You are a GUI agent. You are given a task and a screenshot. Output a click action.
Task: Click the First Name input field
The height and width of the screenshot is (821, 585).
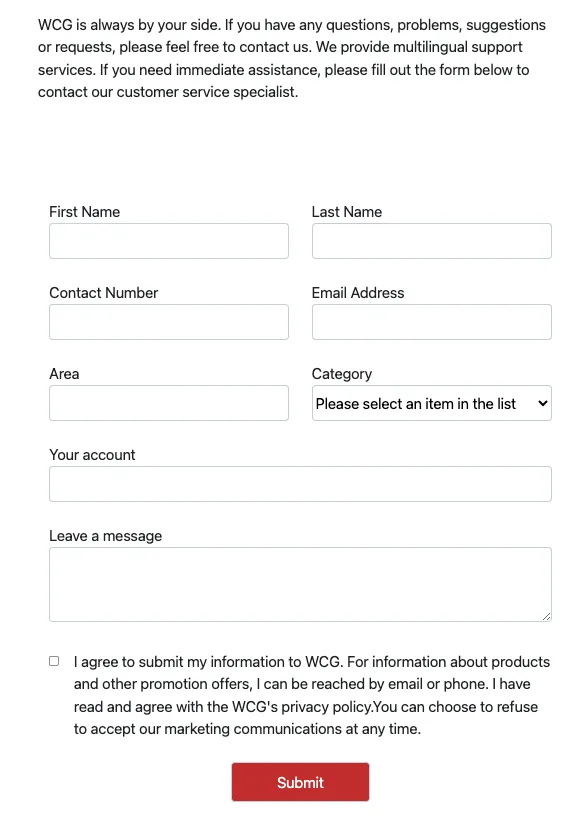pyautogui.click(x=169, y=241)
